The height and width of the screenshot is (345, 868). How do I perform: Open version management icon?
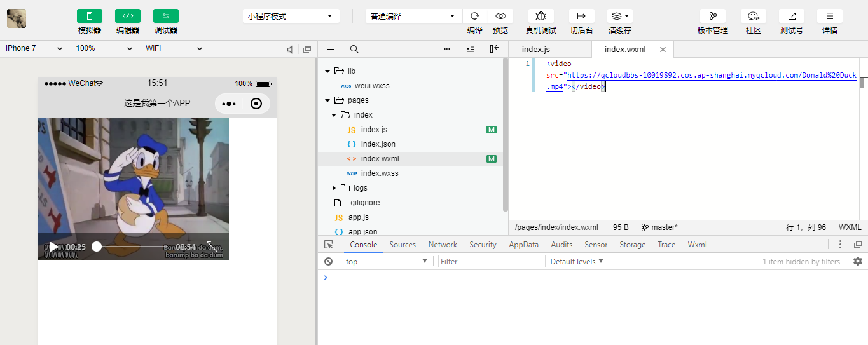(x=712, y=16)
